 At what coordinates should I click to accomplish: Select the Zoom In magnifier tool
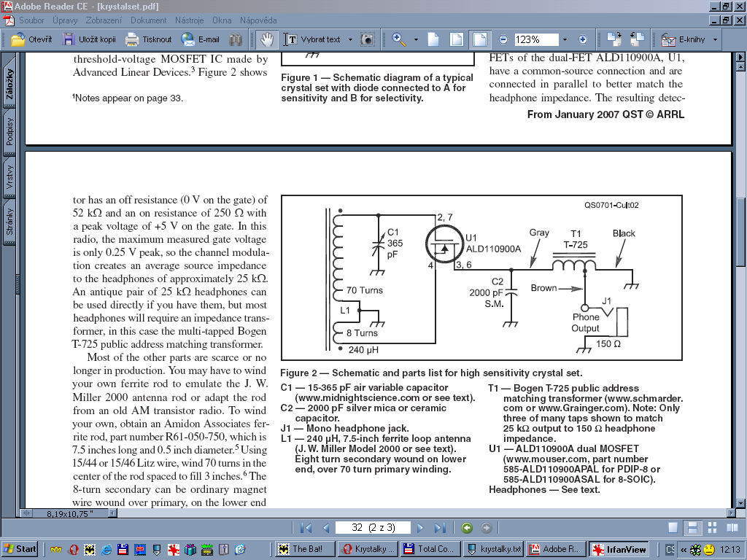tap(399, 39)
